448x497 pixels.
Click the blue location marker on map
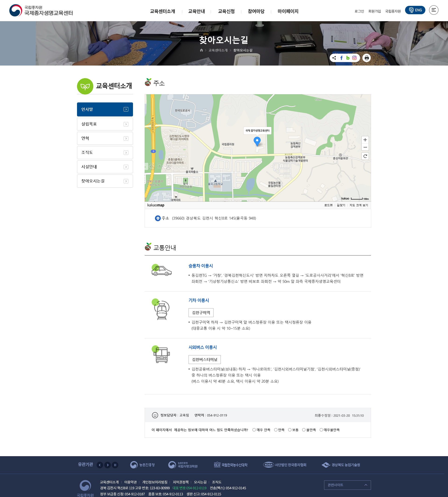click(257, 141)
